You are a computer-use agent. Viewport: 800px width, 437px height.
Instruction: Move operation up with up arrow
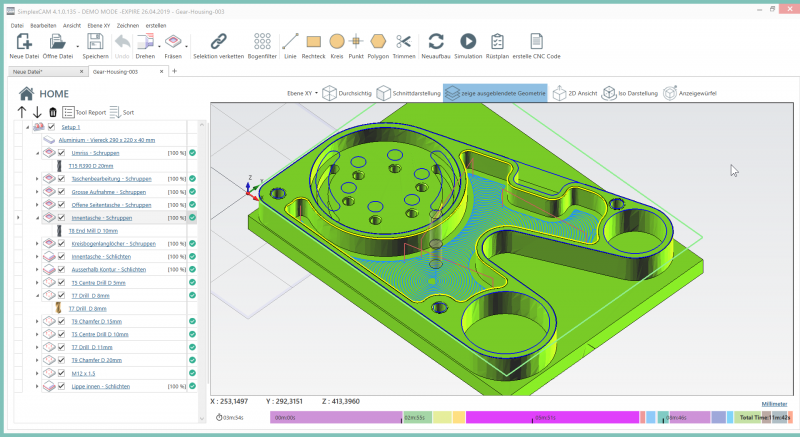[x=21, y=112]
